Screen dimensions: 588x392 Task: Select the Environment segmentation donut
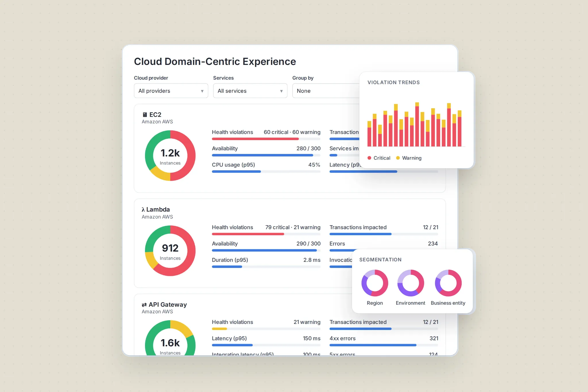(411, 283)
